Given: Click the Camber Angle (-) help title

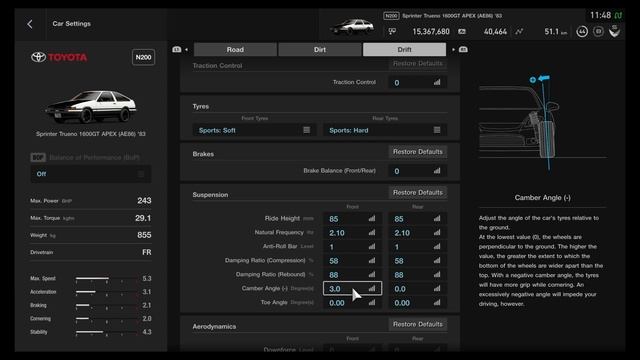Looking at the screenshot, I should point(542,198).
